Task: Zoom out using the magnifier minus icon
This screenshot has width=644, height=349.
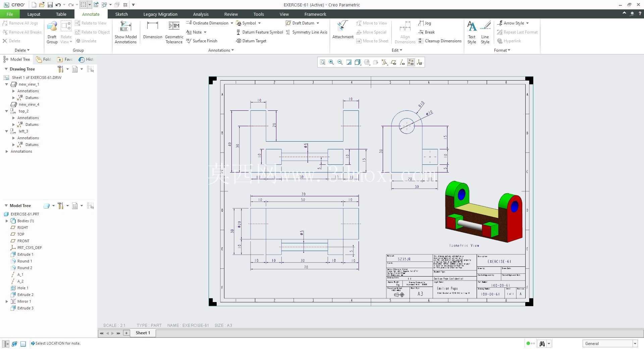Action: click(340, 62)
